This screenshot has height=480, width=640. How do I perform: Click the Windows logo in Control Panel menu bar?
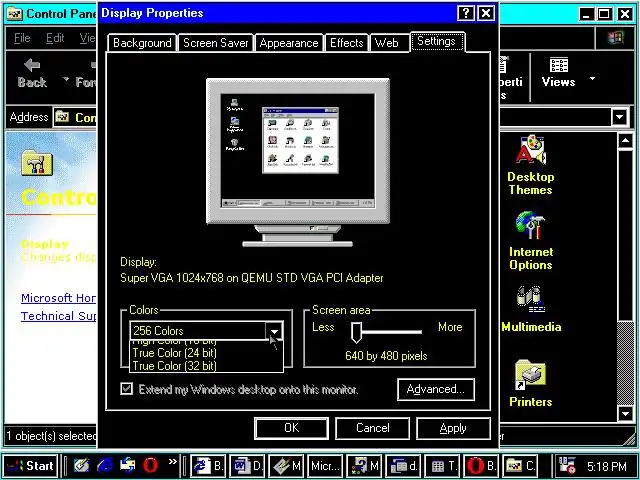(616, 38)
